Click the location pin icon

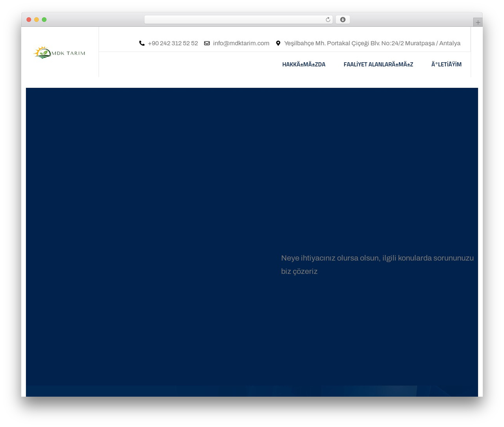point(278,43)
